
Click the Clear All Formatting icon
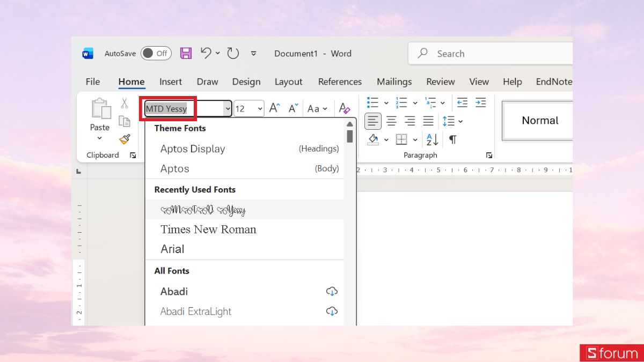[345, 108]
